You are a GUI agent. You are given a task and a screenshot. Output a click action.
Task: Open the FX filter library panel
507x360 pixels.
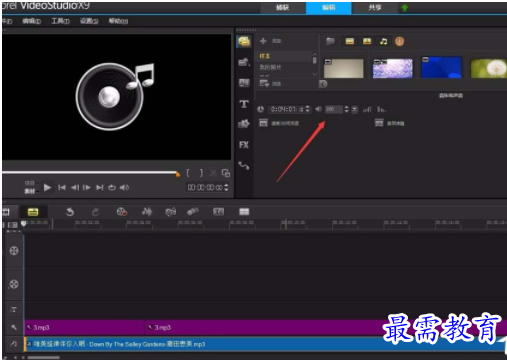244,145
